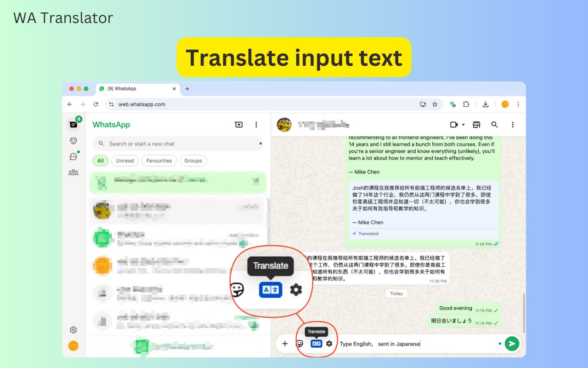Open the Communities icon in WhatsApp sidebar
The image size is (588, 368).
tap(73, 172)
